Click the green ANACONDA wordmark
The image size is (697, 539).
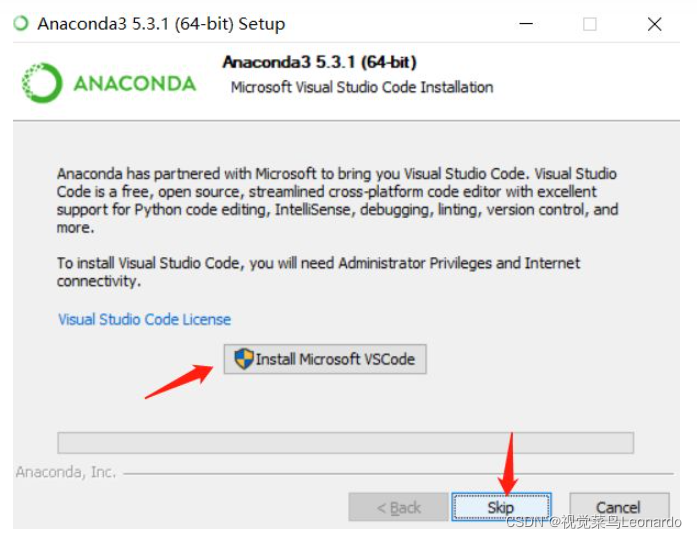[x=135, y=84]
